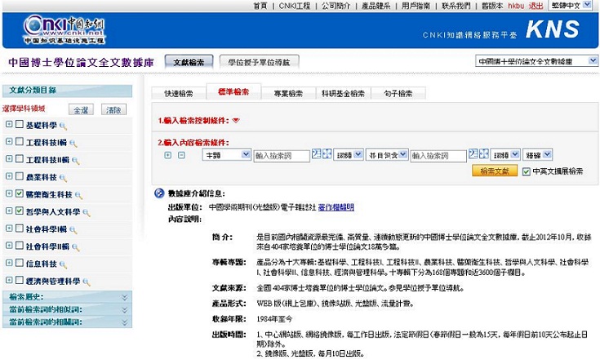Uncheck the 醫藥衛生科技 checkbox
Image resolution: width=600 pixels, height=364 pixels.
tap(19, 194)
